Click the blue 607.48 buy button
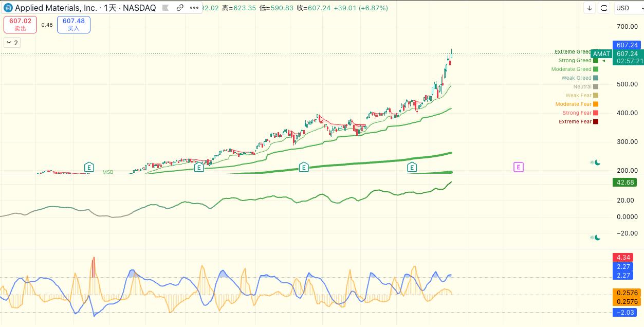Screen dimensions: 644x327 click(74, 25)
